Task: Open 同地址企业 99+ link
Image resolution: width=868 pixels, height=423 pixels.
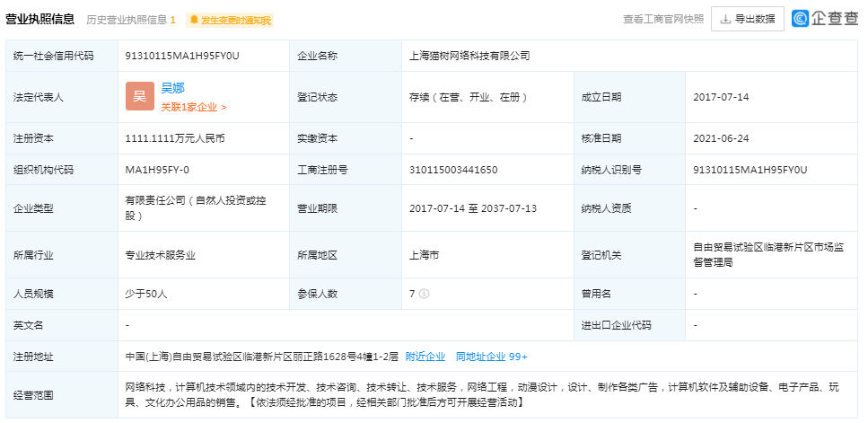Action: click(492, 357)
